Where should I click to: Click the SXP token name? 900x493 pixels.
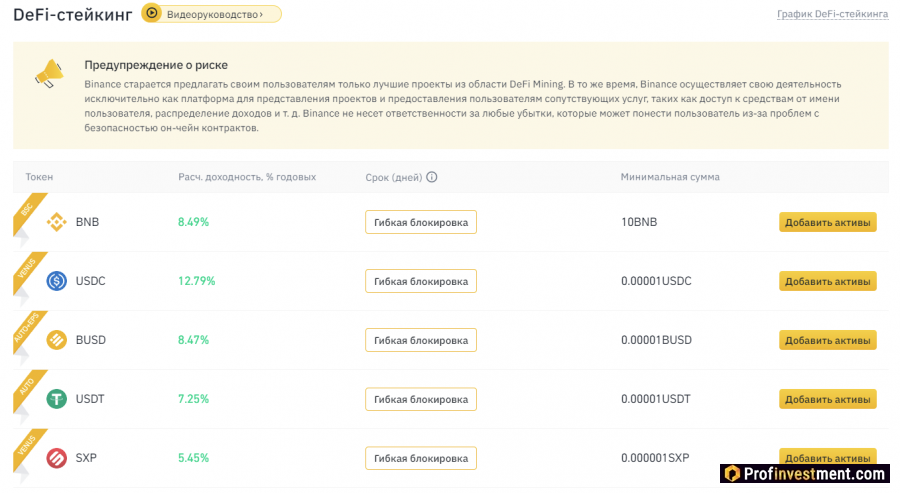[86, 458]
